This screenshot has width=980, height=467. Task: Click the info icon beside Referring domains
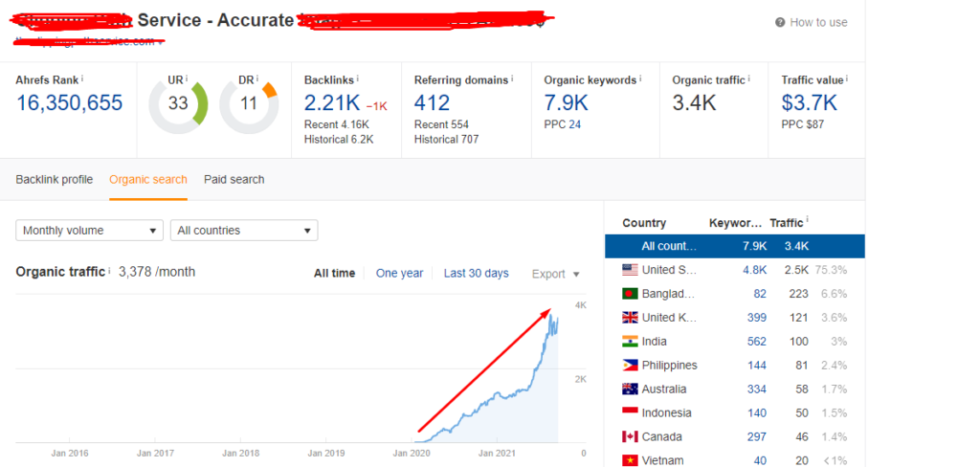512,79
